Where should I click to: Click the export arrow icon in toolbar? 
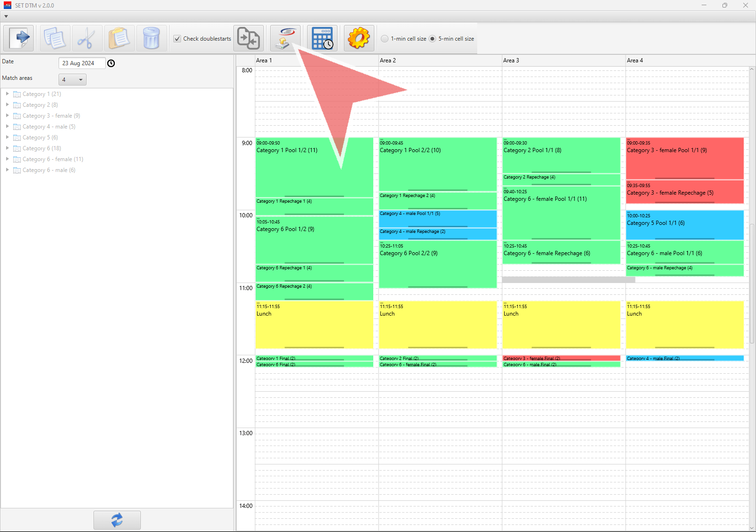click(19, 38)
